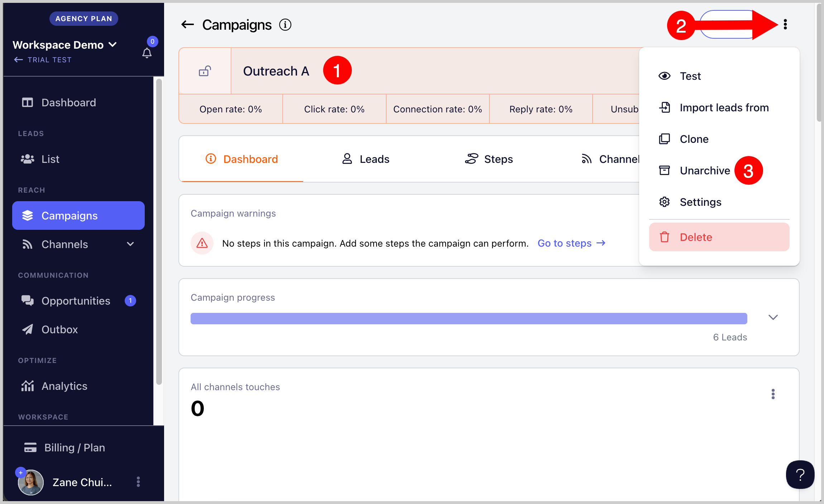Click the page's right-edge scrollbar
This screenshot has height=504, width=824.
point(819,63)
